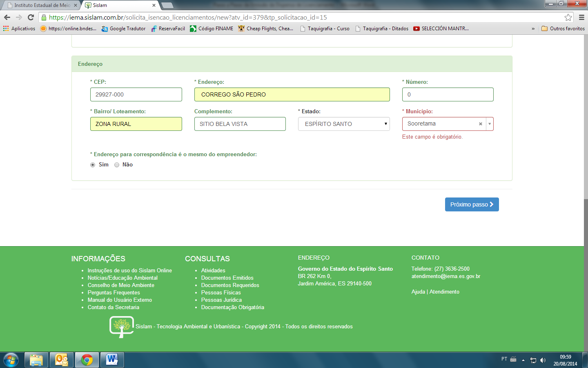The height and width of the screenshot is (368, 588).
Task: Show hidden bookmarks chevron
Action: (533, 29)
